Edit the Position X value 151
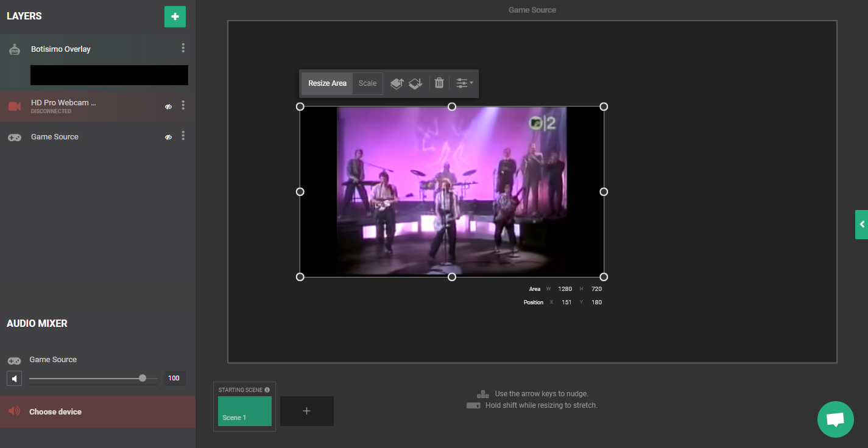868x448 pixels. point(566,303)
